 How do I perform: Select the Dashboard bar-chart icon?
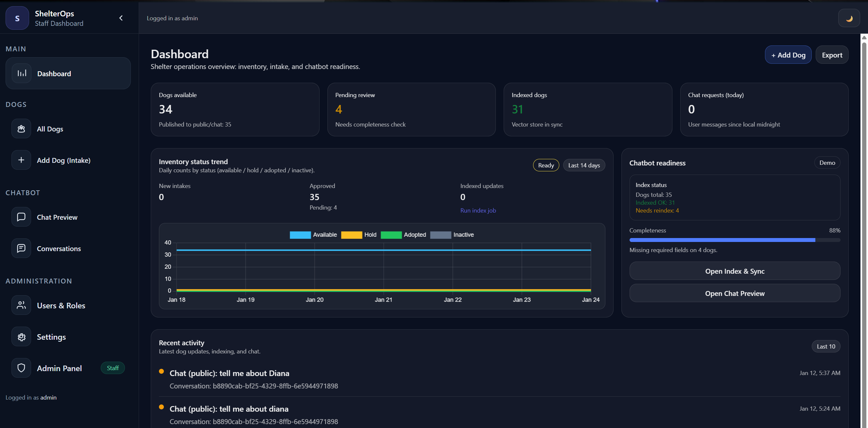(21, 73)
